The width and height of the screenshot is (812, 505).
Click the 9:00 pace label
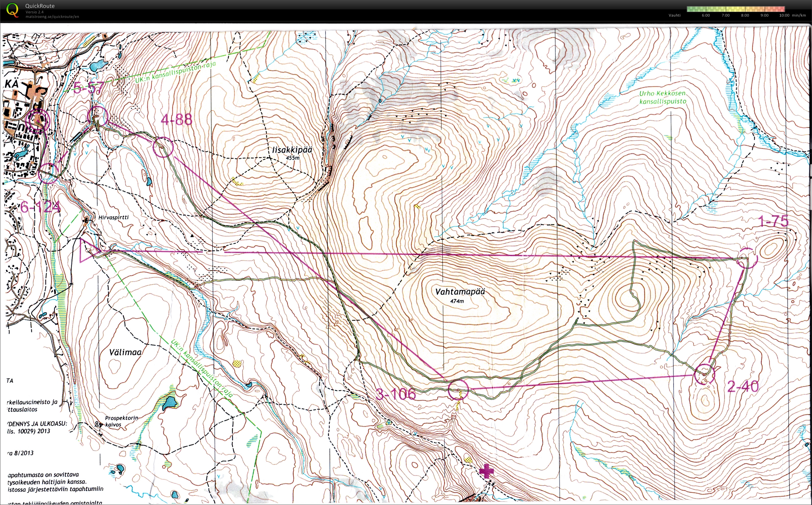(x=765, y=15)
